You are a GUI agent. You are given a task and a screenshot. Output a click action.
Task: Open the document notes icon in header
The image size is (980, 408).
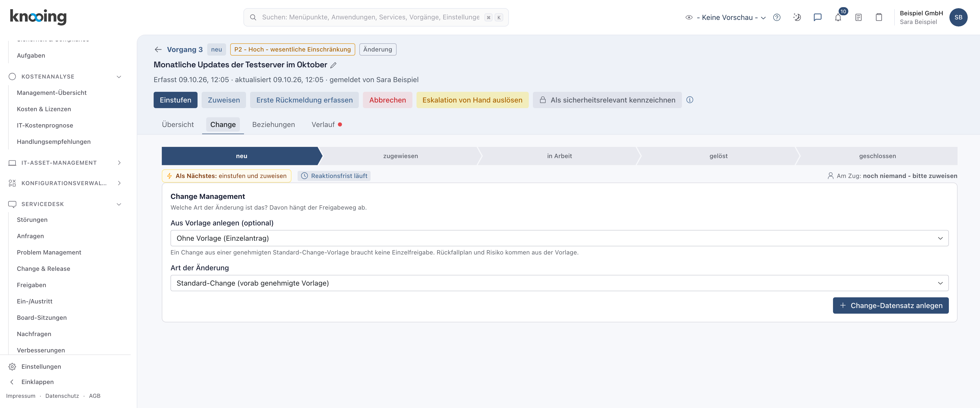coord(859,18)
